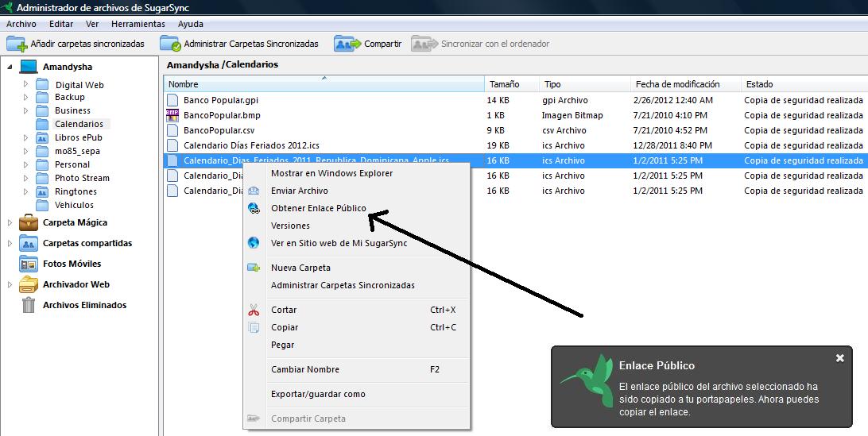
Task: Click the 19 KB size cell
Action: 498,145
